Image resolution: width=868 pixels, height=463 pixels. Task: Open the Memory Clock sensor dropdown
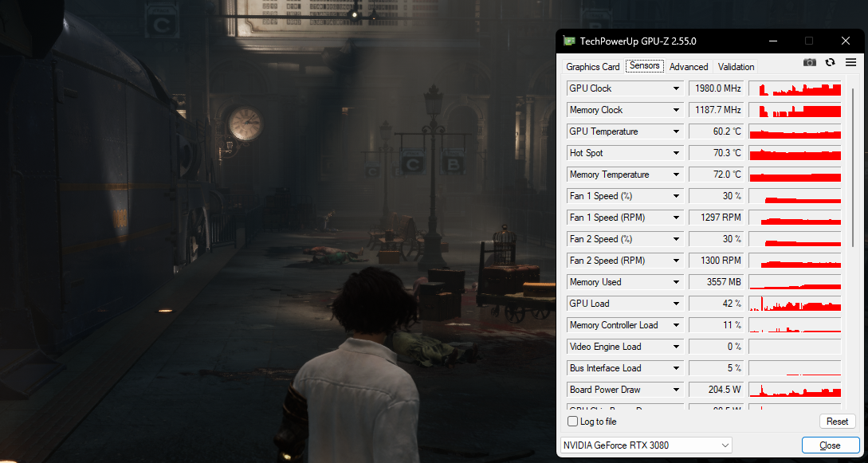pyautogui.click(x=677, y=110)
